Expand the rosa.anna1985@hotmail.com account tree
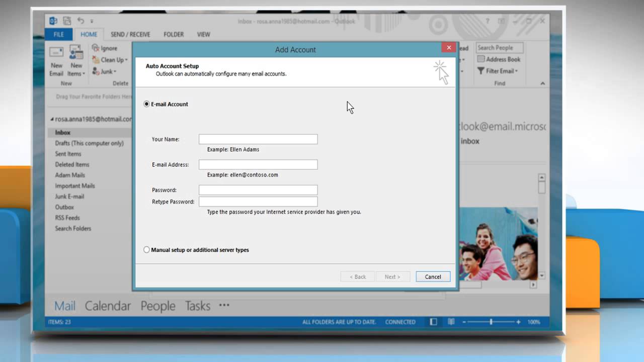The width and height of the screenshot is (644, 362). click(52, 119)
